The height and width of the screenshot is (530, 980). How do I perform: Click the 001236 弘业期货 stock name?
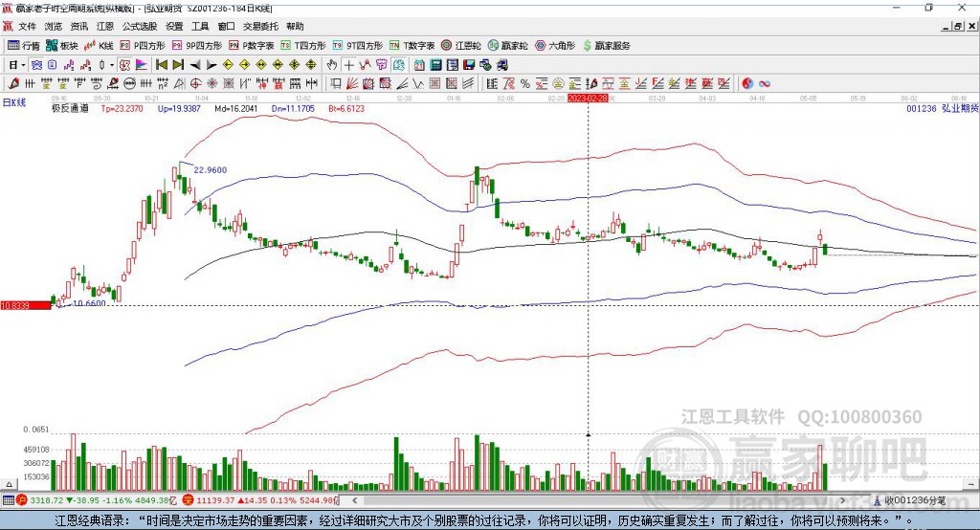click(942, 108)
